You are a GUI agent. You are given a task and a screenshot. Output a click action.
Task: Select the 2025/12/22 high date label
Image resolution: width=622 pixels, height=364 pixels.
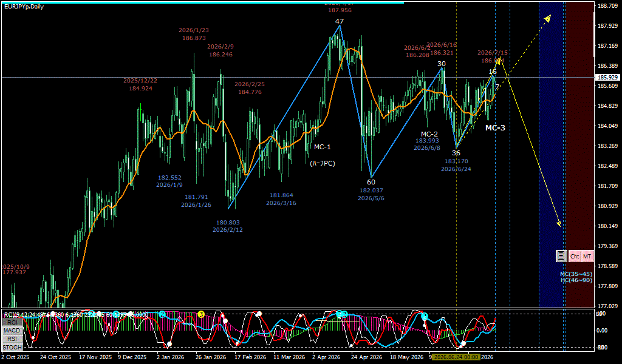pyautogui.click(x=140, y=81)
